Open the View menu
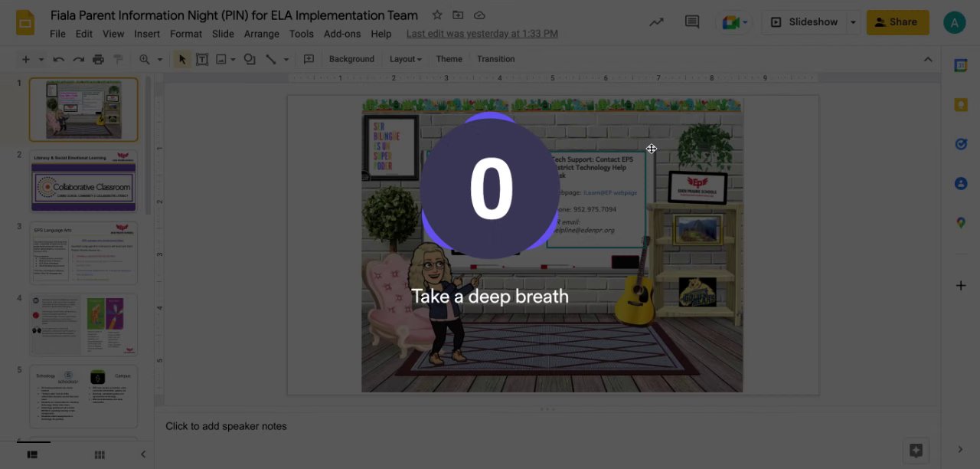Screen dimensions: 980x469 113,34
